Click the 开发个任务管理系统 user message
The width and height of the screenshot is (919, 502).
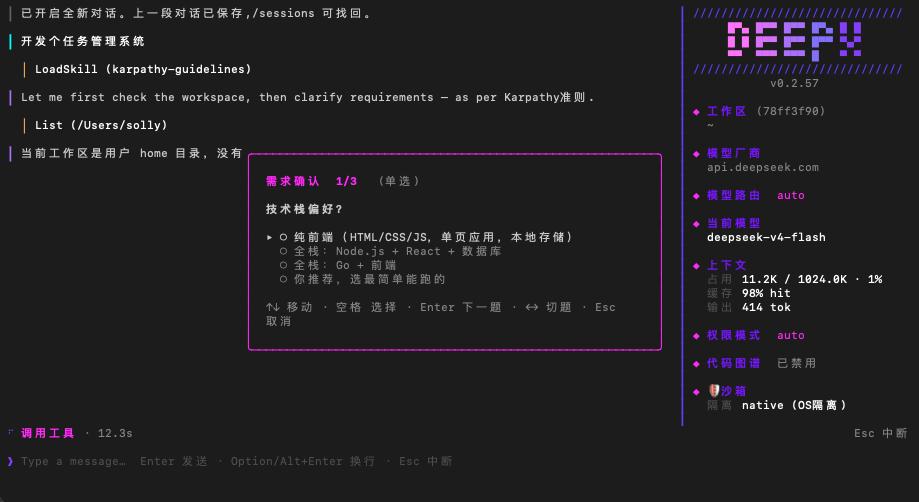click(83, 41)
